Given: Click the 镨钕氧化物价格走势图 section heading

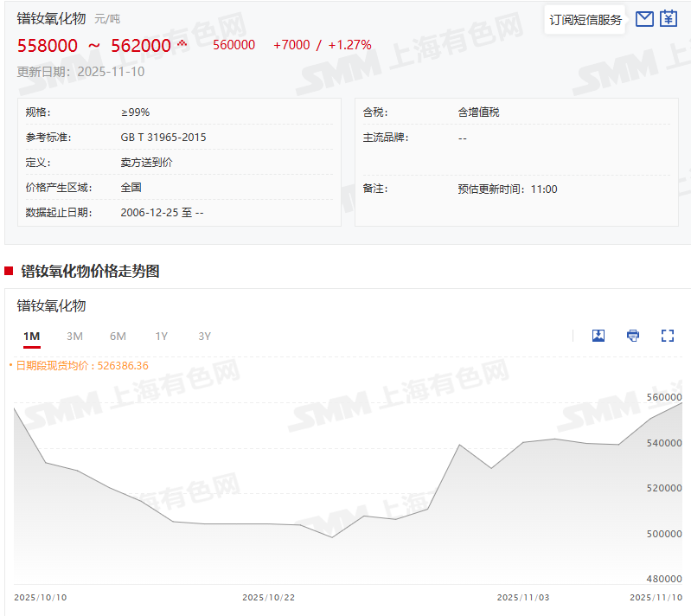Looking at the screenshot, I should (x=90, y=271).
